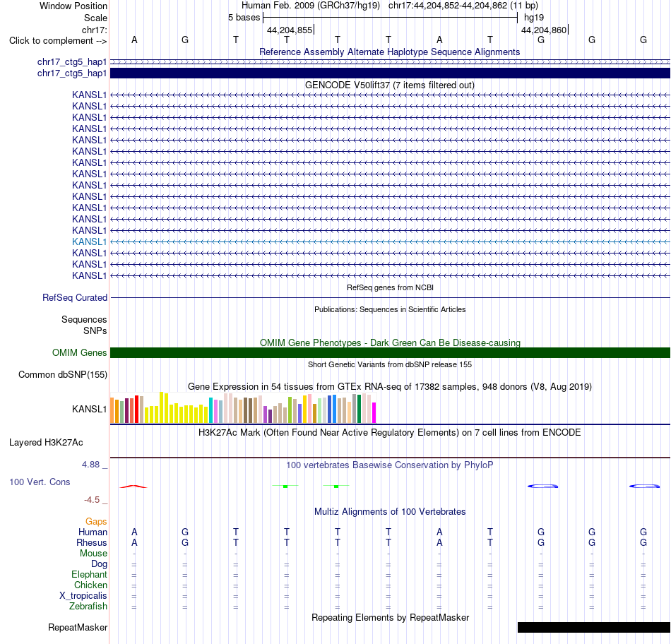Open Multiz Alignments of 100 Vertebrates title

tap(390, 512)
